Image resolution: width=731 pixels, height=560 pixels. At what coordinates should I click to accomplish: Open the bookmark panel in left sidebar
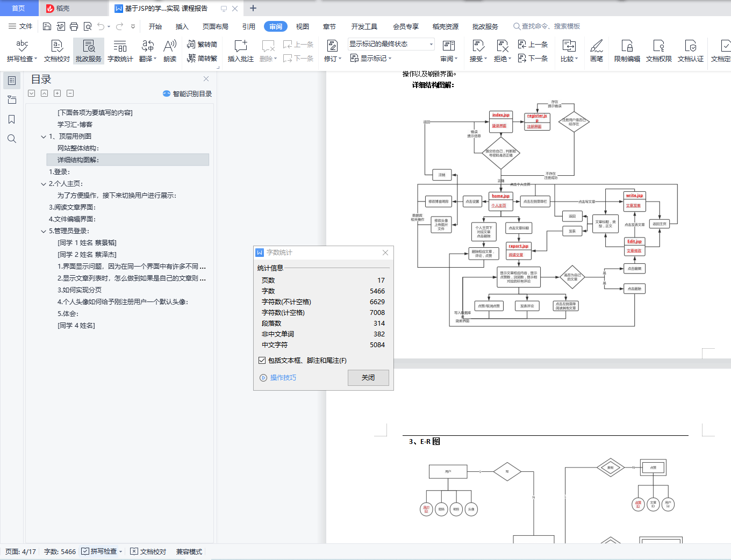click(x=12, y=119)
